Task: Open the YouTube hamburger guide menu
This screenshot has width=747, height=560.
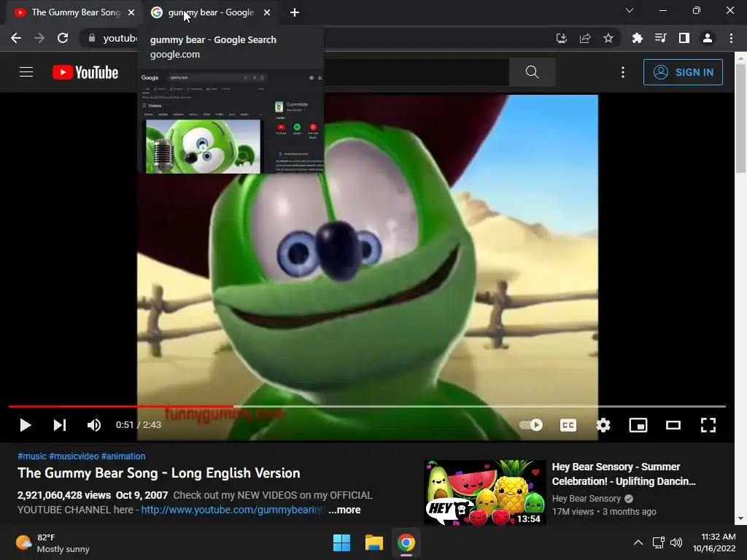Action: [26, 72]
